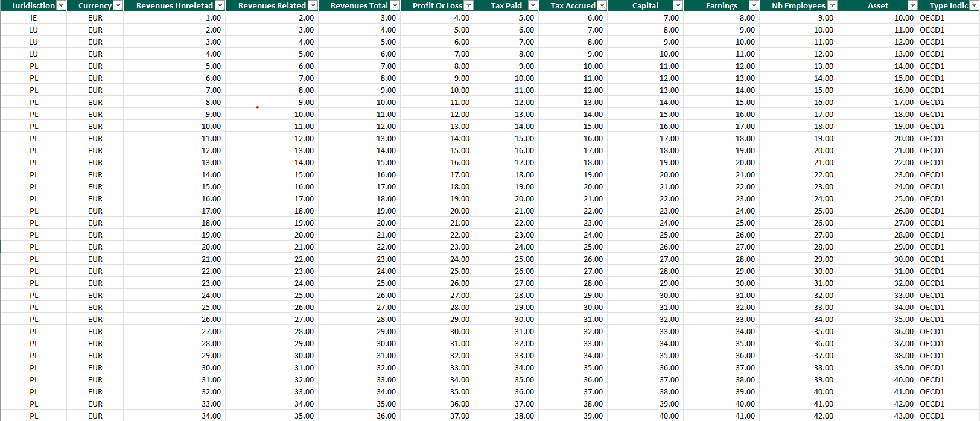The image size is (980, 421).
Task: Open the Revenues Total filter dropdown
Action: pyautogui.click(x=395, y=5)
